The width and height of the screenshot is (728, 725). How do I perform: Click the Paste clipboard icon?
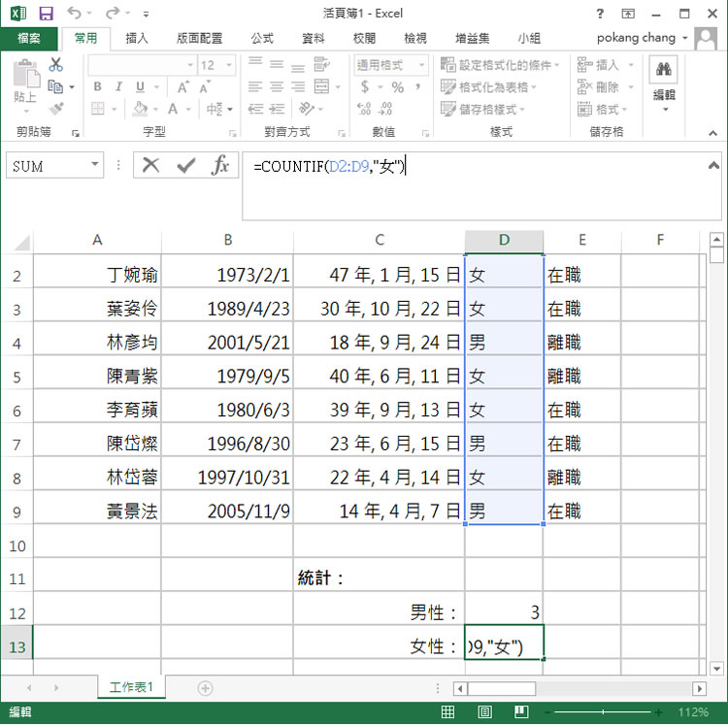coord(26,74)
